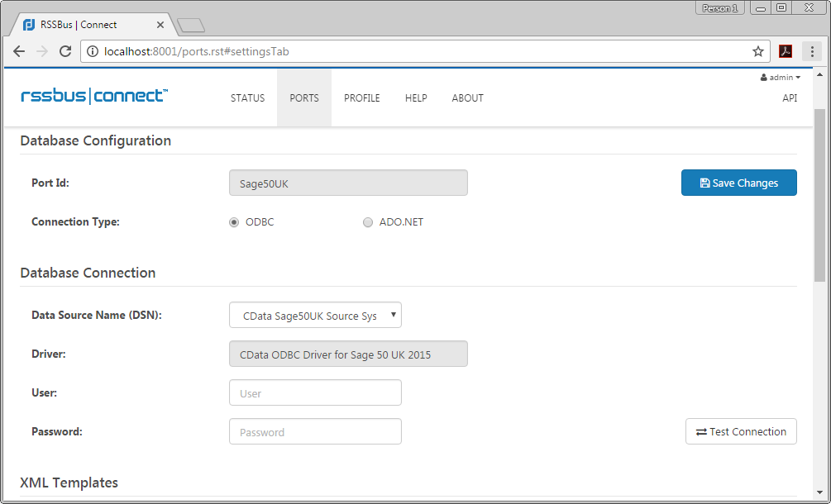Click the XML Templates heading

69,483
